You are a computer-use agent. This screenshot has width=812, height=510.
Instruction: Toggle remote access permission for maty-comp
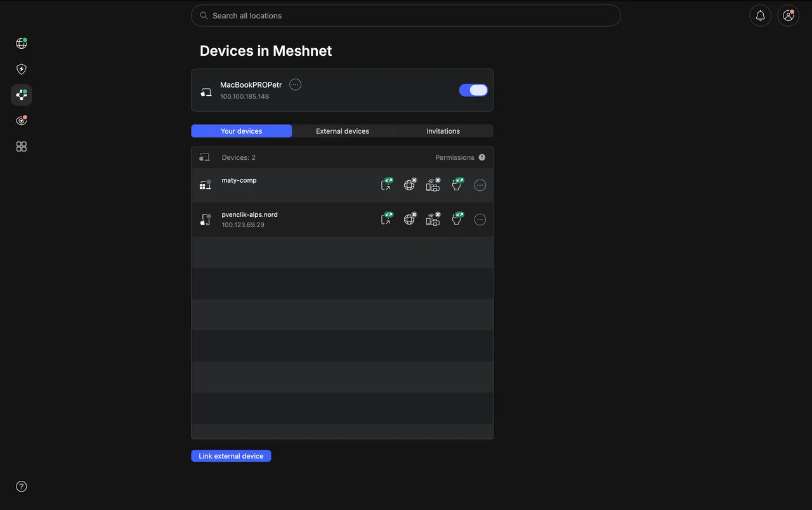click(386, 185)
